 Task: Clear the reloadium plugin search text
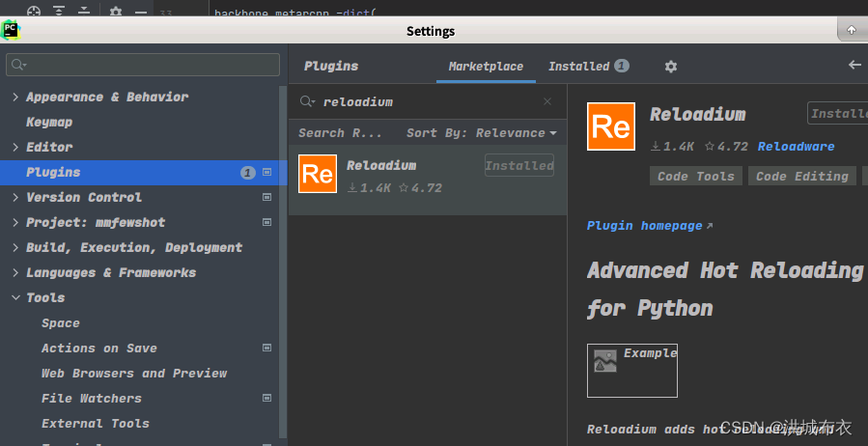[x=547, y=101]
